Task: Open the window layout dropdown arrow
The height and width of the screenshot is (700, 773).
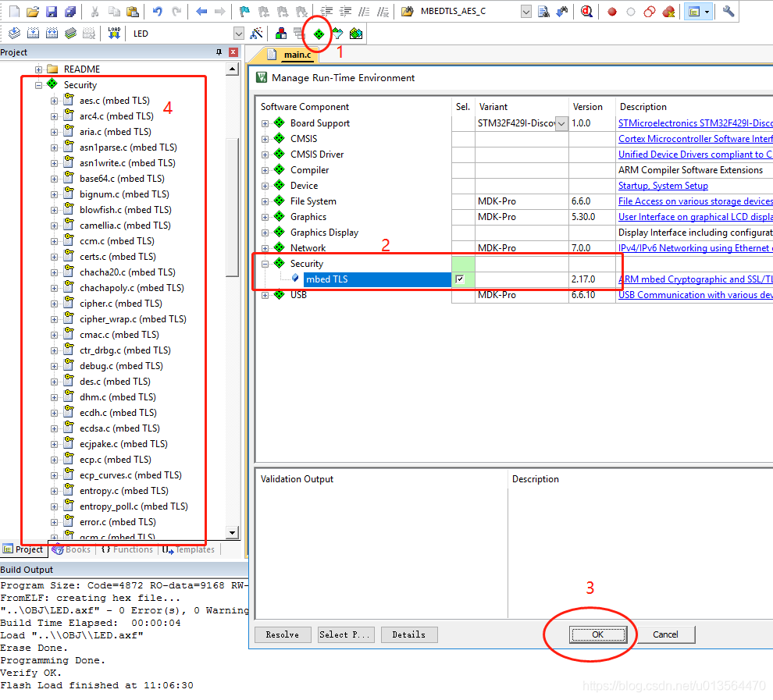Action: point(707,12)
